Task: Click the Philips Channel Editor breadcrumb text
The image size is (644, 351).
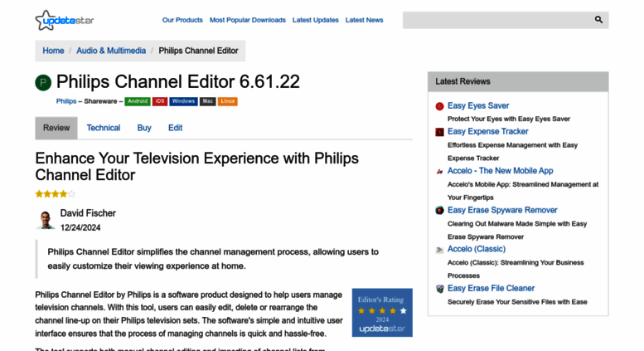Action: point(198,51)
